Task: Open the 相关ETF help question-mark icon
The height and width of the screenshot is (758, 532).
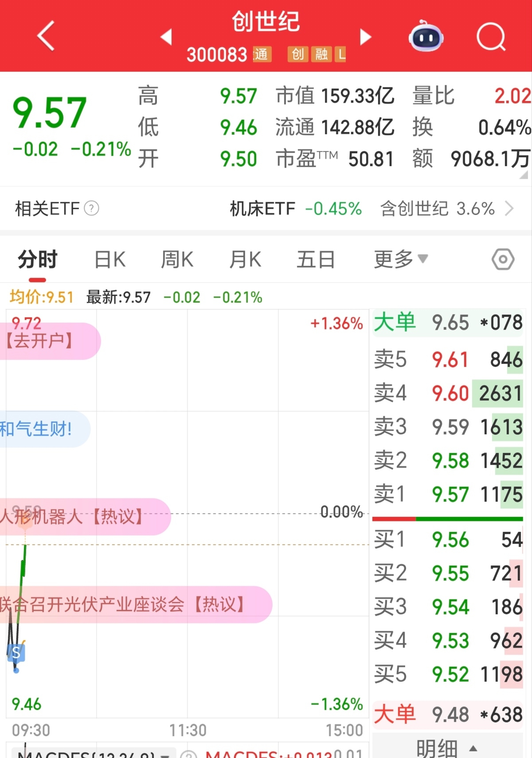Action: pyautogui.click(x=91, y=208)
